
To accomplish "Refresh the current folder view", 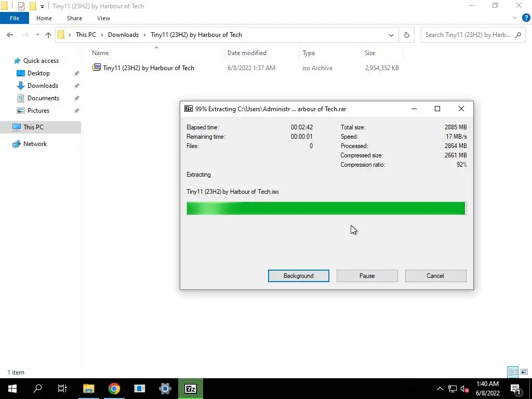I will [x=406, y=35].
